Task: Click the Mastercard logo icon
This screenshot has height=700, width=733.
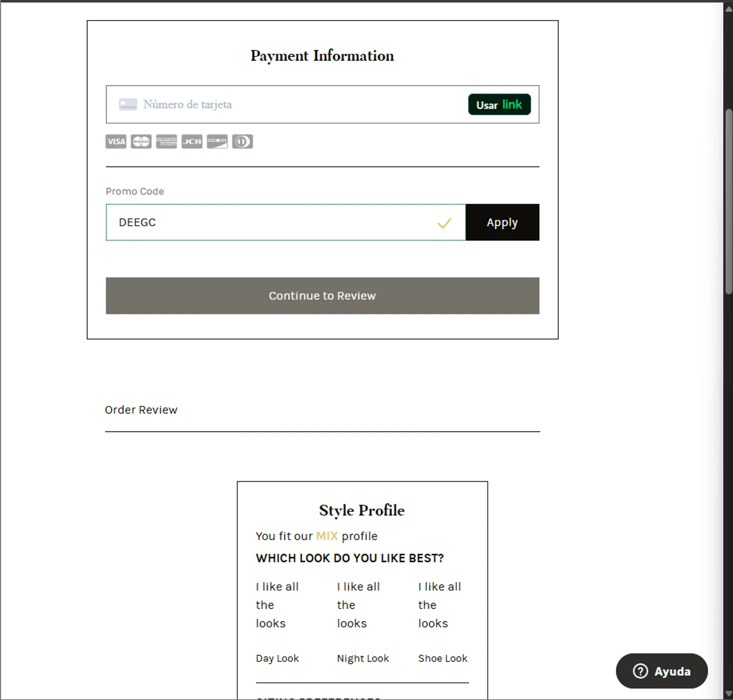Action: [141, 142]
